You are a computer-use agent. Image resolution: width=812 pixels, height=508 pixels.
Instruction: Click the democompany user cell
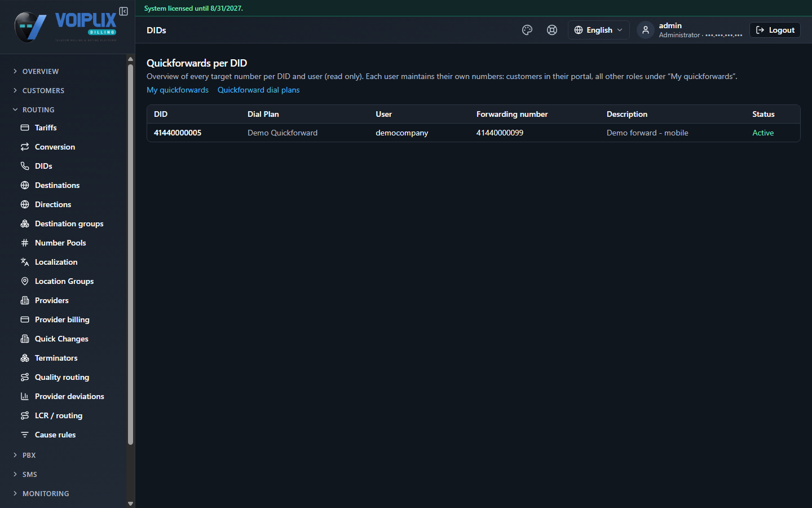402,133
